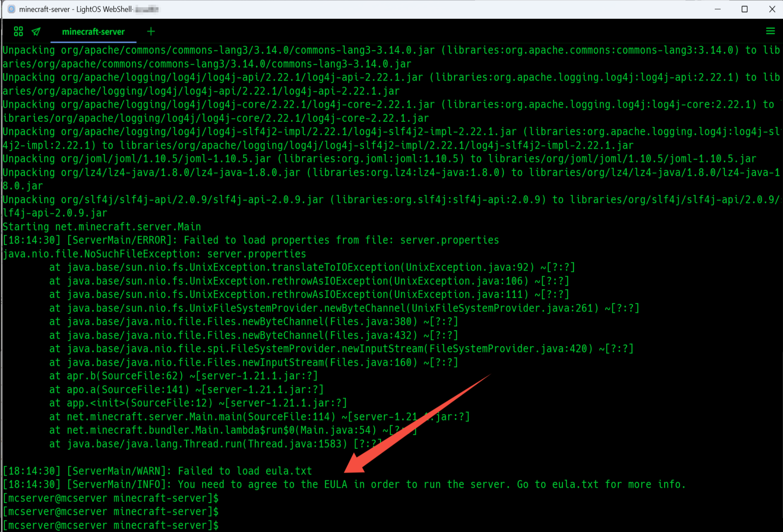Click the 'Unpacking org/lz4/lz4-java' output line
783x532 pixels.
click(391, 179)
